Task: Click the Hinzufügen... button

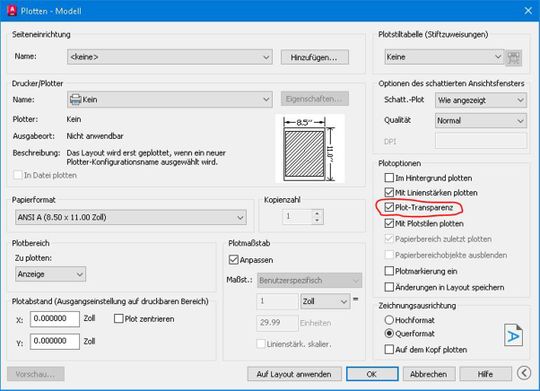Action: (x=314, y=57)
